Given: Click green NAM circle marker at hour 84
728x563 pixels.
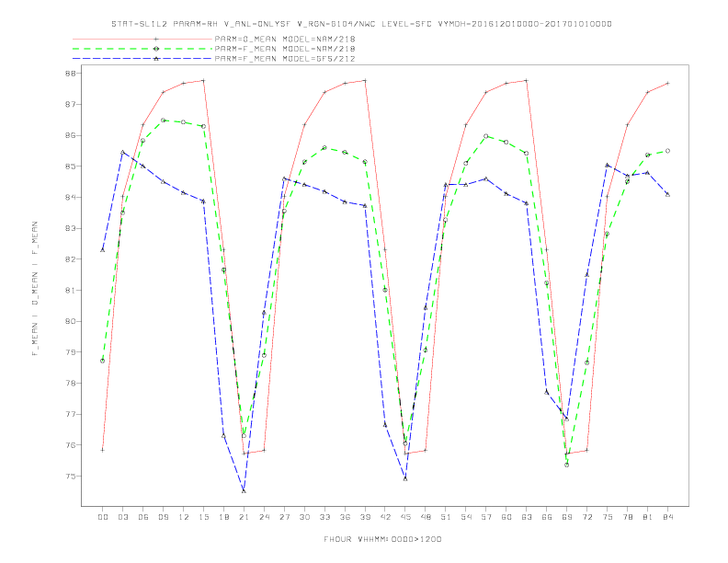Looking at the screenshot, I should pos(667,151).
